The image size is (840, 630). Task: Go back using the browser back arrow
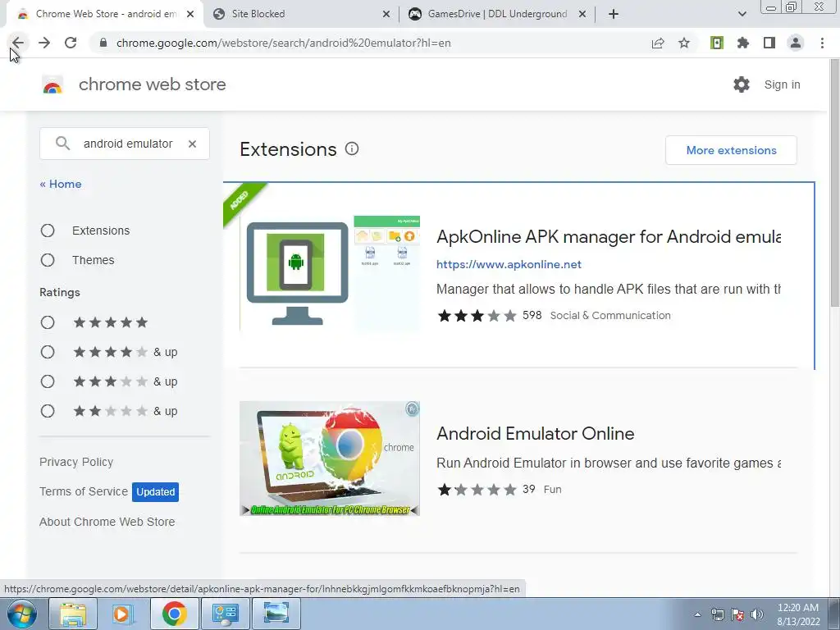click(x=18, y=43)
